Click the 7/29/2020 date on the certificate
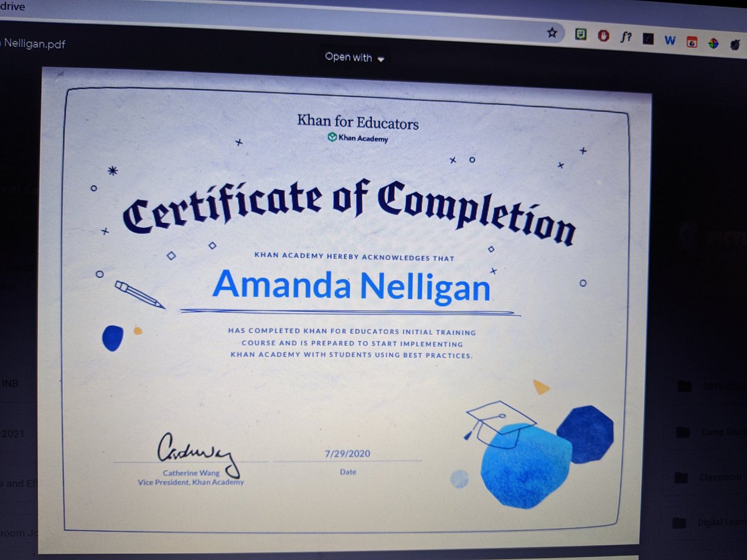 click(349, 454)
